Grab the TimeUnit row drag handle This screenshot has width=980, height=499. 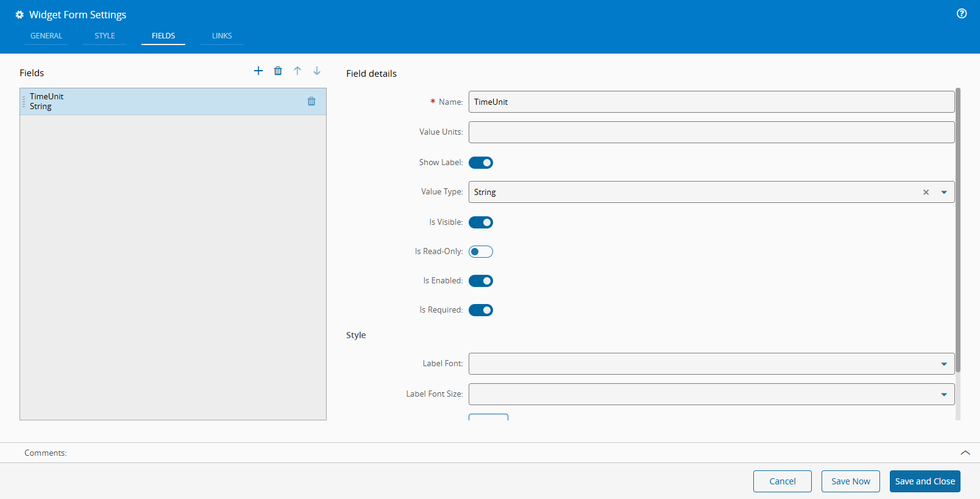pyautogui.click(x=24, y=102)
